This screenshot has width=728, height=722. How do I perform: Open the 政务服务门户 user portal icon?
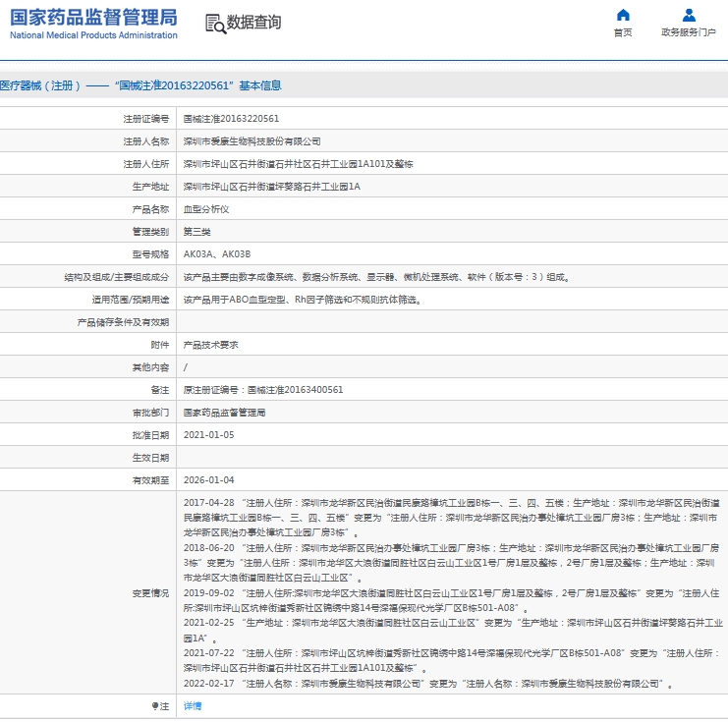click(x=689, y=16)
